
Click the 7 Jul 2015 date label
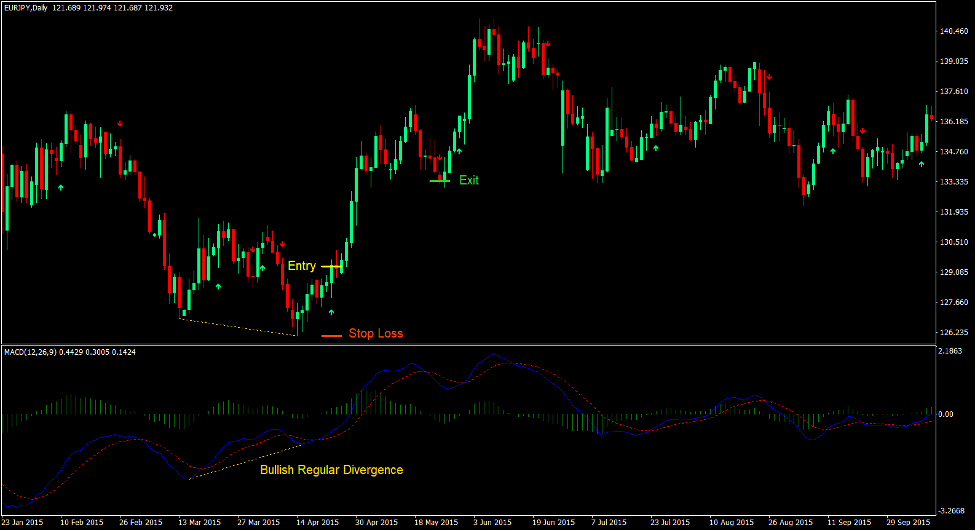[x=609, y=522]
